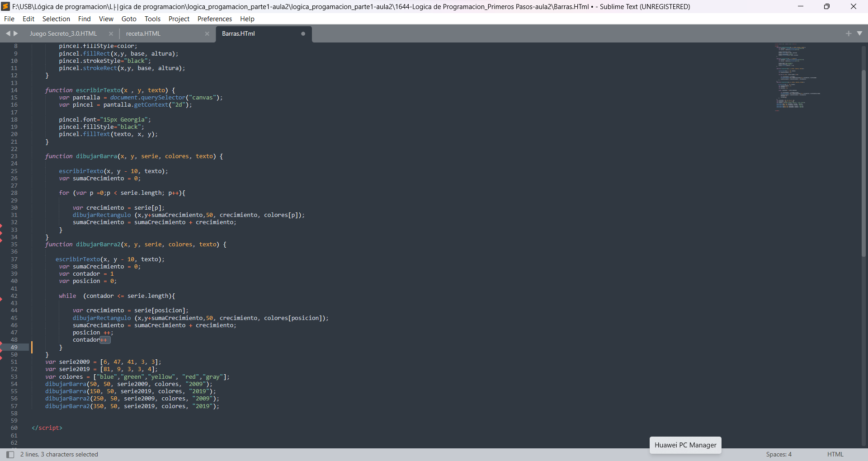
Task: Open the Preferences menu
Action: point(215,19)
